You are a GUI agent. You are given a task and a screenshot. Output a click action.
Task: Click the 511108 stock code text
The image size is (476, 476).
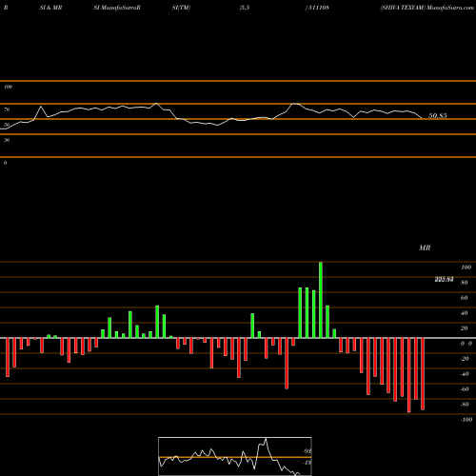tap(318, 8)
